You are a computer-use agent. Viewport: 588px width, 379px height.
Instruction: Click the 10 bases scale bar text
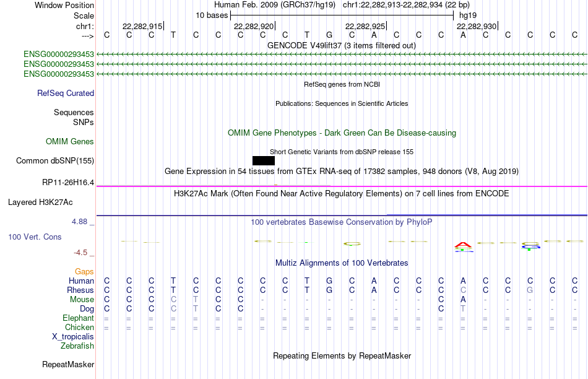212,15
